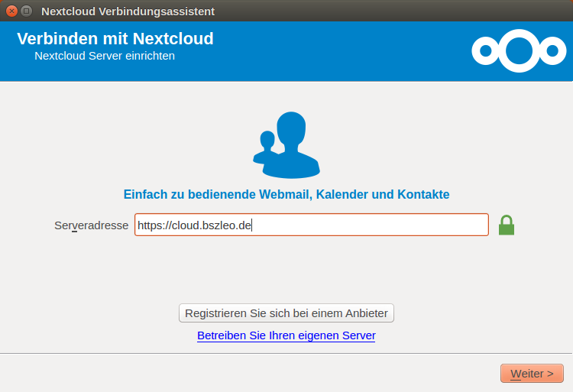Click the left small circle of the Nextcloud logo
573x392 pixels.
coord(485,51)
